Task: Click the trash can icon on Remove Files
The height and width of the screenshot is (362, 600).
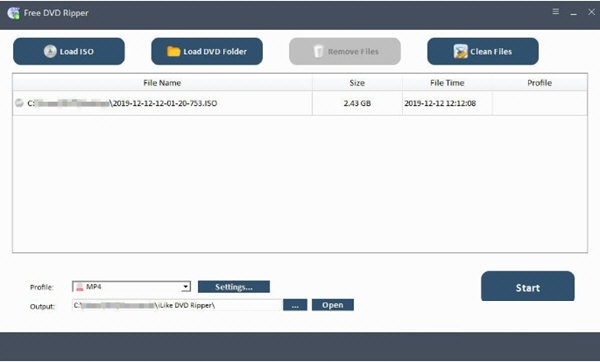Action: (x=318, y=51)
